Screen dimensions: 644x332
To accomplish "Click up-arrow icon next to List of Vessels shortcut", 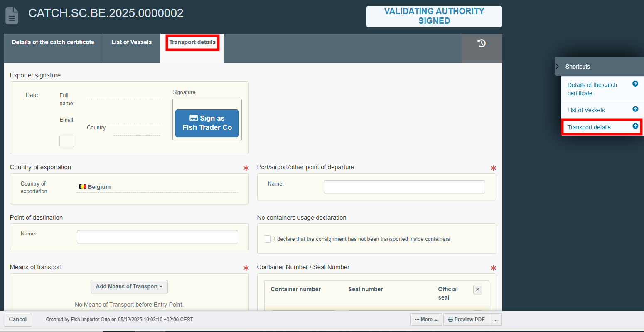I will pyautogui.click(x=635, y=109).
